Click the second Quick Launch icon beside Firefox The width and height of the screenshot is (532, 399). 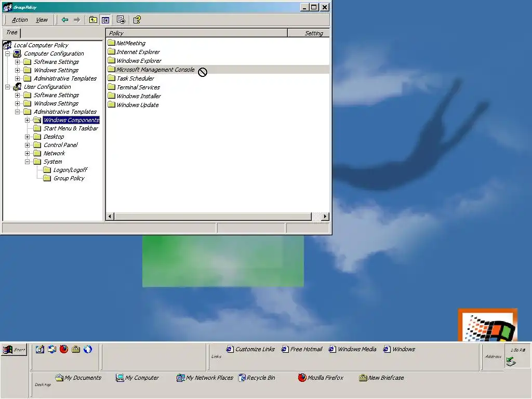click(52, 349)
